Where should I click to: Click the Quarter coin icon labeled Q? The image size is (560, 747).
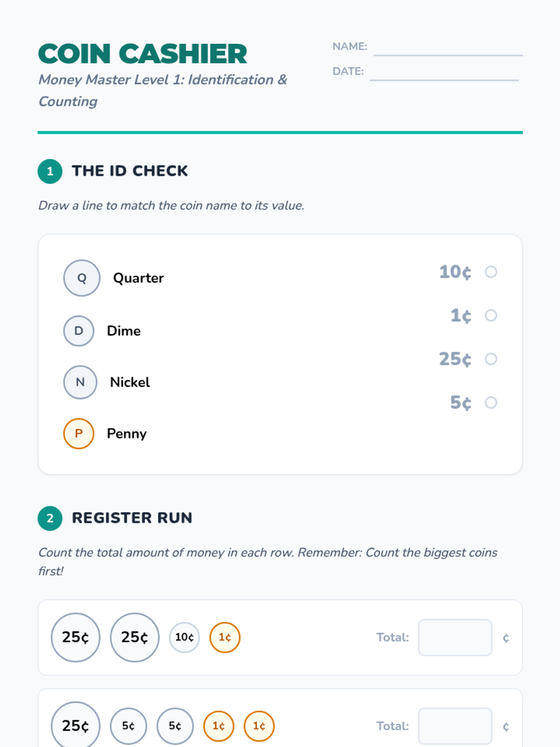coord(82,278)
